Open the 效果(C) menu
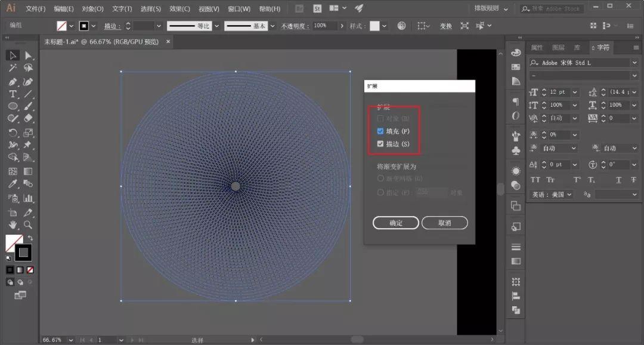Image resolution: width=644 pixels, height=345 pixels. (x=179, y=8)
